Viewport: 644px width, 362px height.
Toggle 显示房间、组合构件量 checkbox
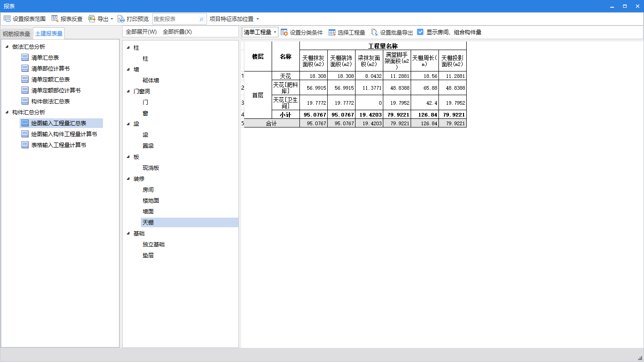(420, 32)
